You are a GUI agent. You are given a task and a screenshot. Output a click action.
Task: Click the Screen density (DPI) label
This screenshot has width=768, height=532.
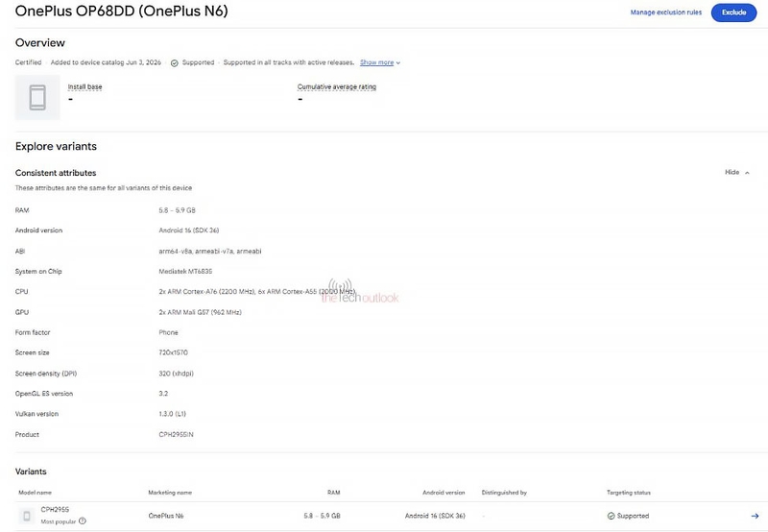coord(45,374)
